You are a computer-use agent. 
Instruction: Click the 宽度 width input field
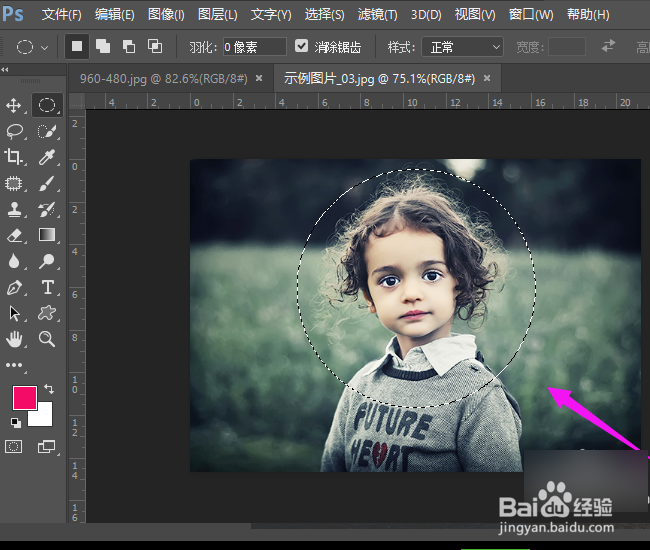567,47
